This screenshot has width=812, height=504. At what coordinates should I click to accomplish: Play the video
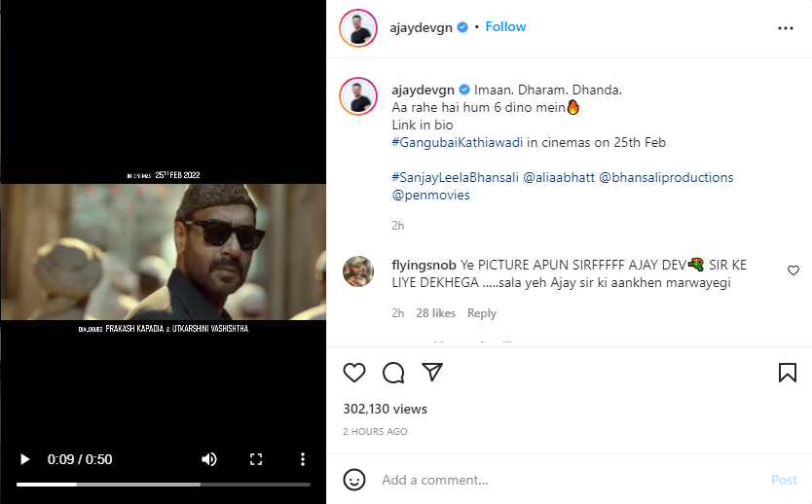25,459
